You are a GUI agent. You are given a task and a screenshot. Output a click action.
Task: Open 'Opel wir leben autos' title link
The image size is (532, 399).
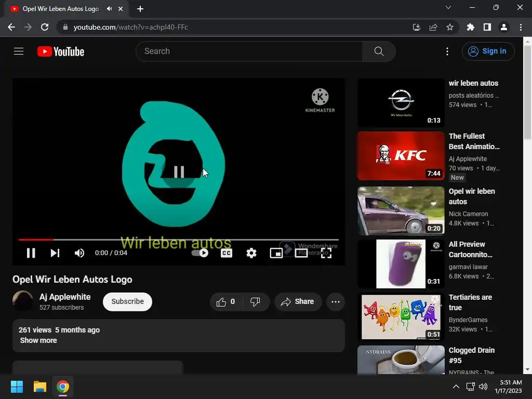472,196
